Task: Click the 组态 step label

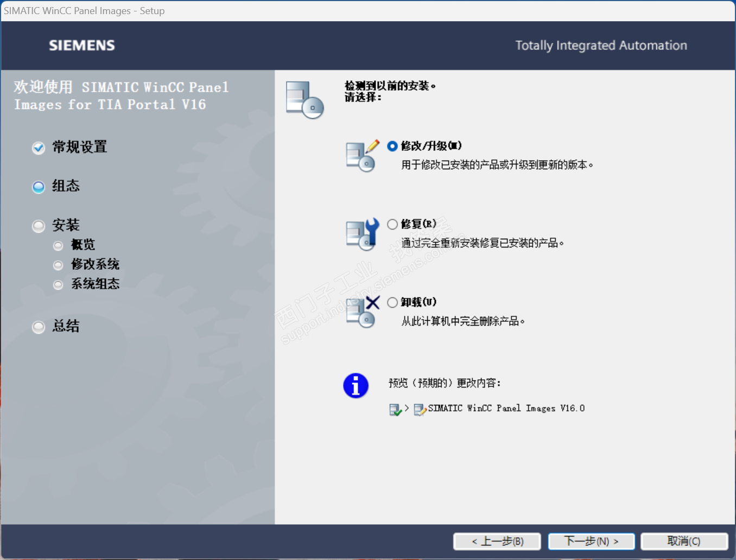Action: pos(66,186)
